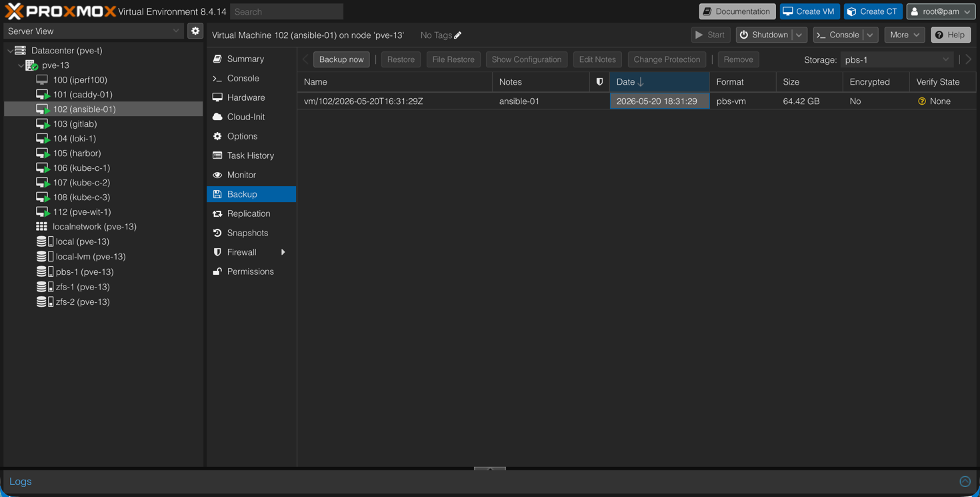Collapse the Datacenter tree node

10,51
